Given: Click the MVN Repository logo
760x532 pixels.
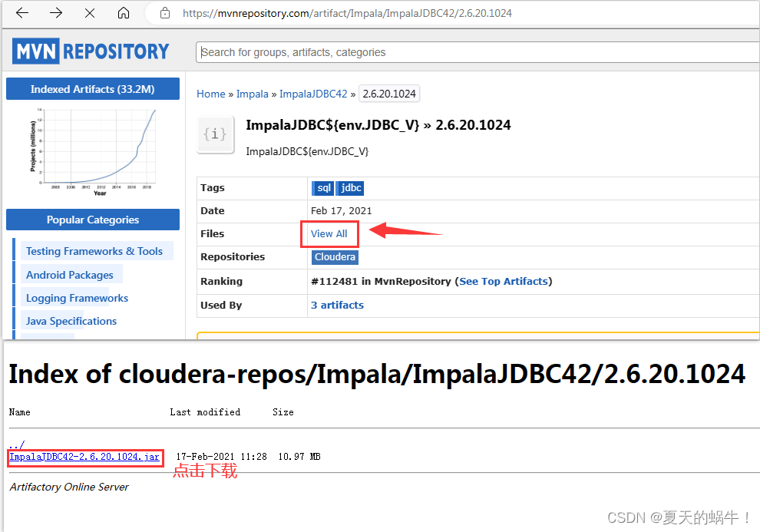Looking at the screenshot, I should pos(91,51).
